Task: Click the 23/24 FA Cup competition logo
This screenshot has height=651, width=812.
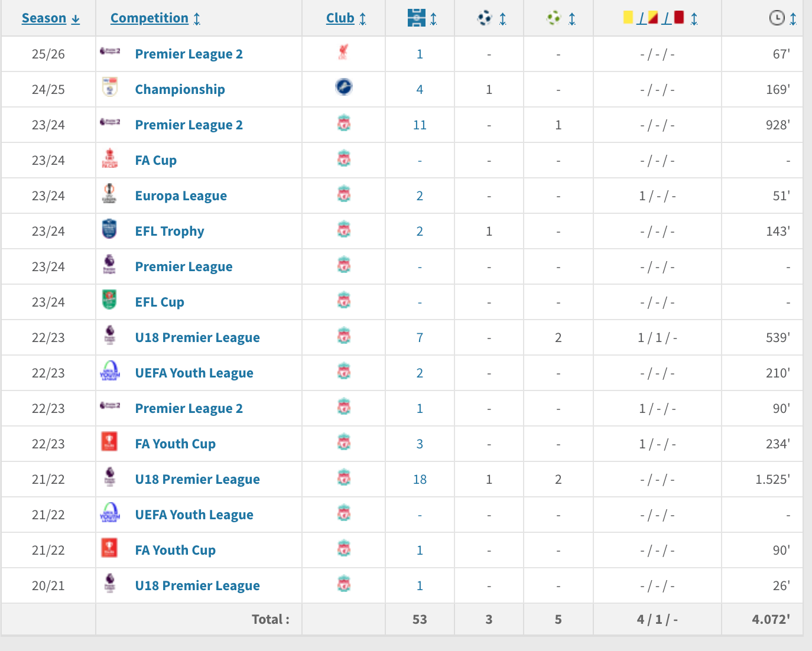Action: tap(109, 158)
